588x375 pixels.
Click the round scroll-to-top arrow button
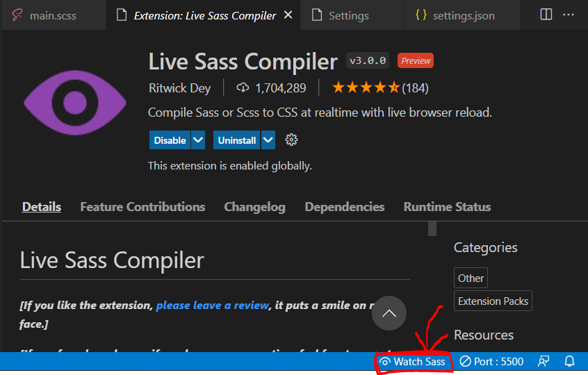(389, 313)
